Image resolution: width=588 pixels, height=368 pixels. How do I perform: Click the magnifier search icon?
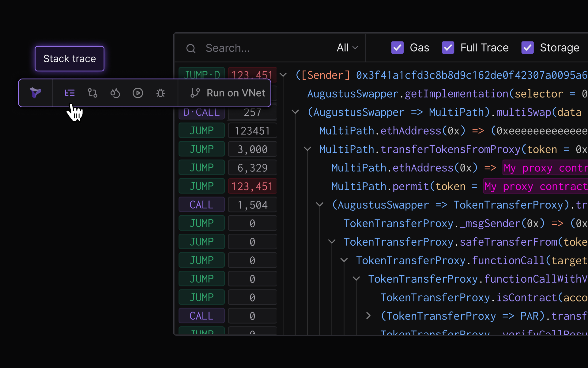pos(191,48)
